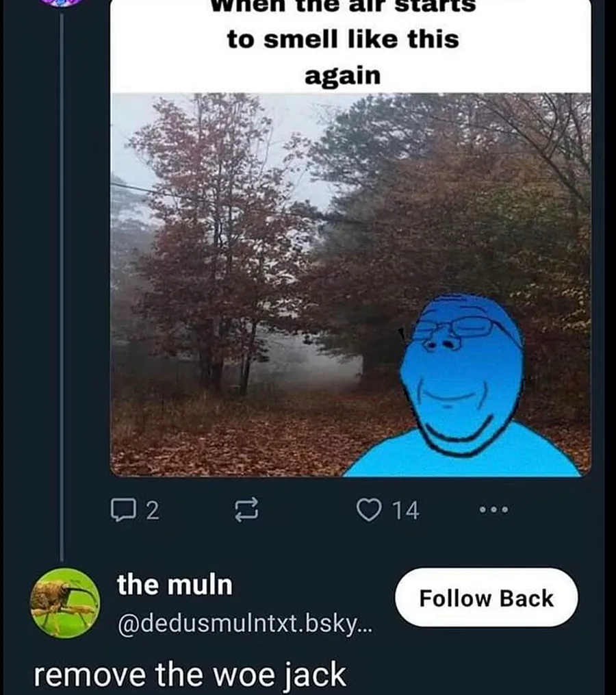Open the reply "remove the woe jack"
Viewport: 616px width, 695px height.
[190, 675]
